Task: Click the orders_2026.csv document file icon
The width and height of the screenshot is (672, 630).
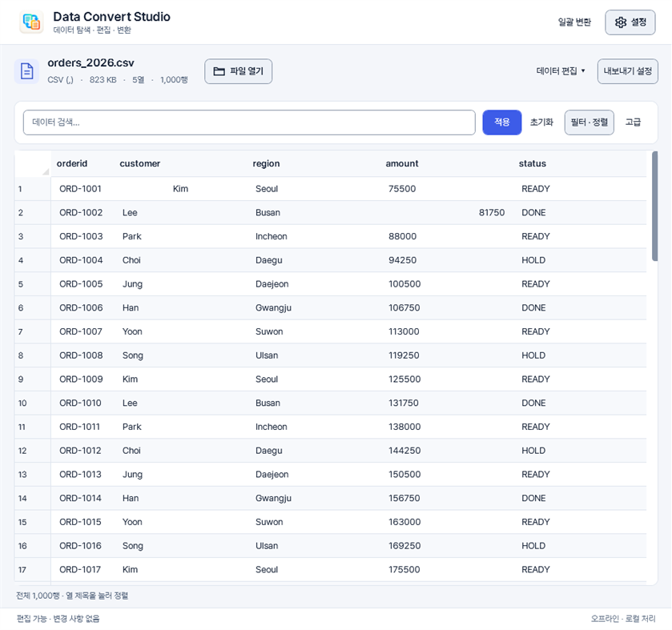Action: pyautogui.click(x=26, y=71)
